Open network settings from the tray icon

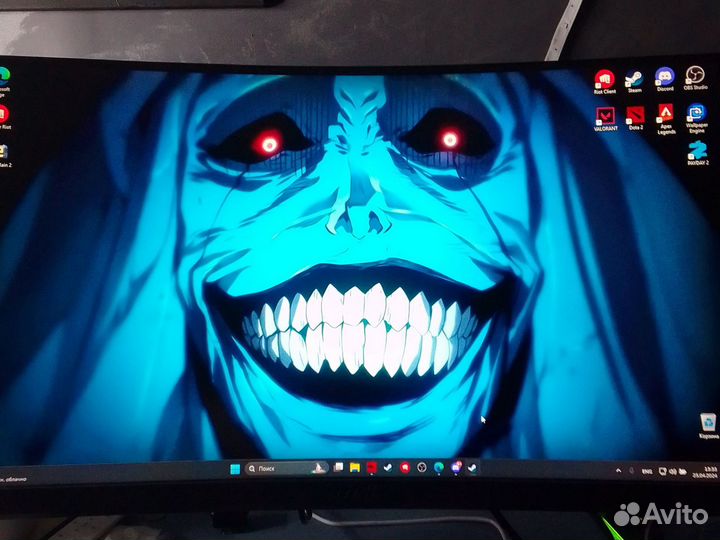(662, 472)
